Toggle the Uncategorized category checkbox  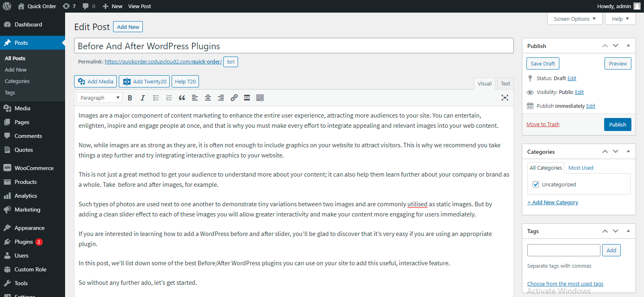point(536,184)
